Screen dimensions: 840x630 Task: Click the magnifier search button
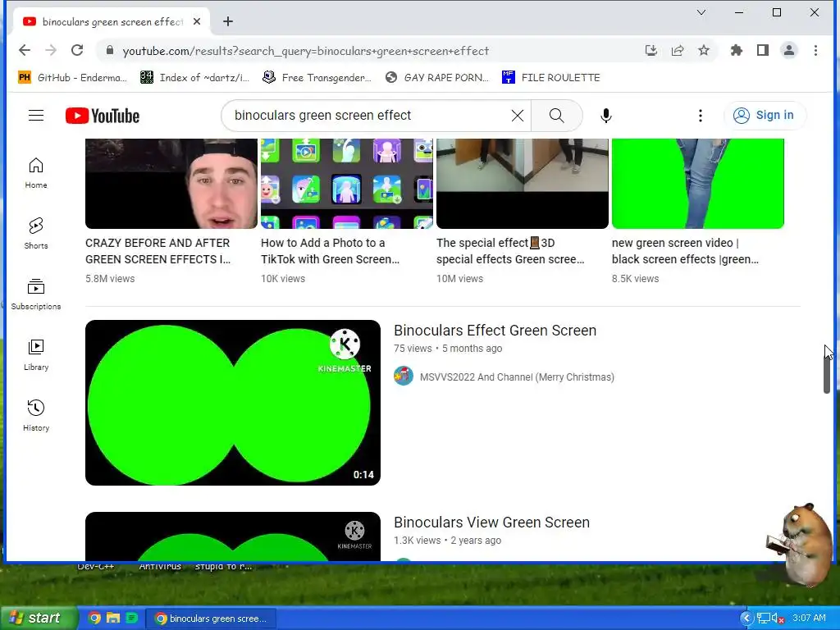pyautogui.click(x=557, y=115)
